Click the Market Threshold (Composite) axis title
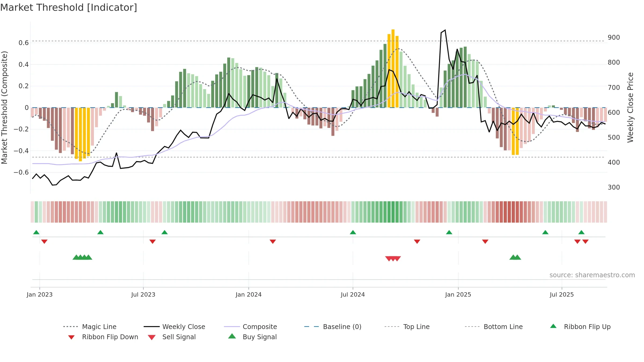The image size is (644, 362). point(4,107)
